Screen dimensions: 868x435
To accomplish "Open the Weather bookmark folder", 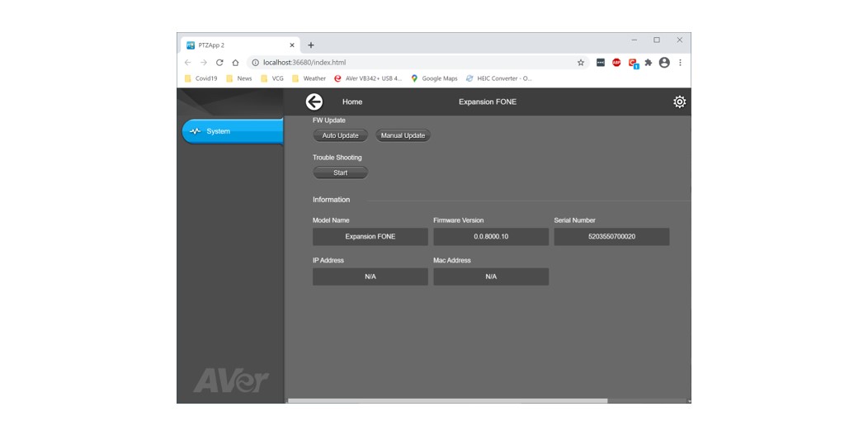I will tap(309, 78).
